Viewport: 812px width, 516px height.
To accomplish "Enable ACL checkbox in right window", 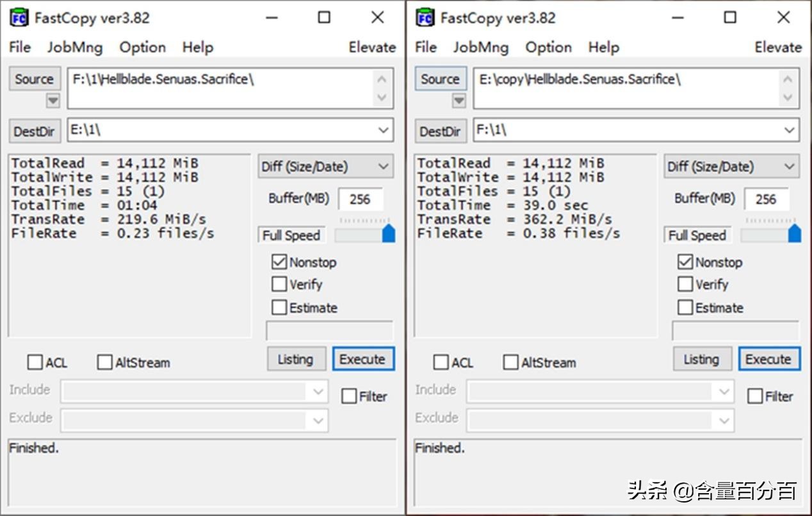I will pos(441,362).
